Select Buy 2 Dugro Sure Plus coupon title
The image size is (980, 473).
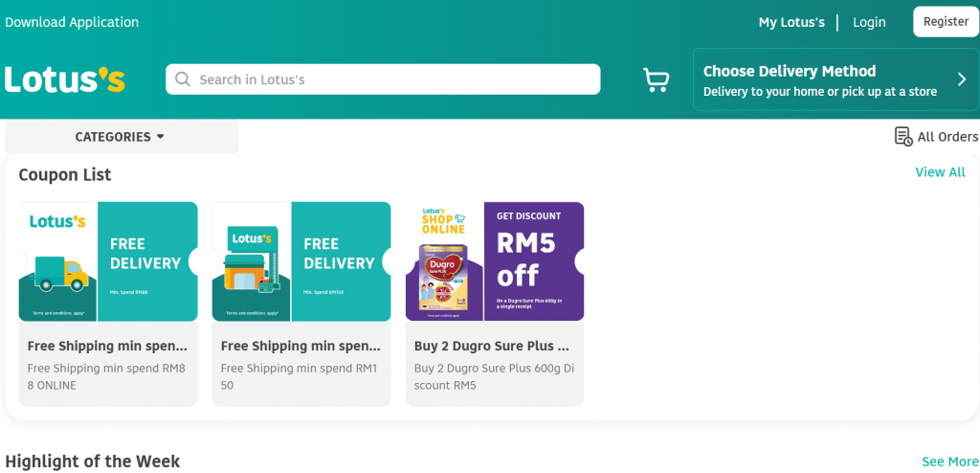click(x=492, y=346)
